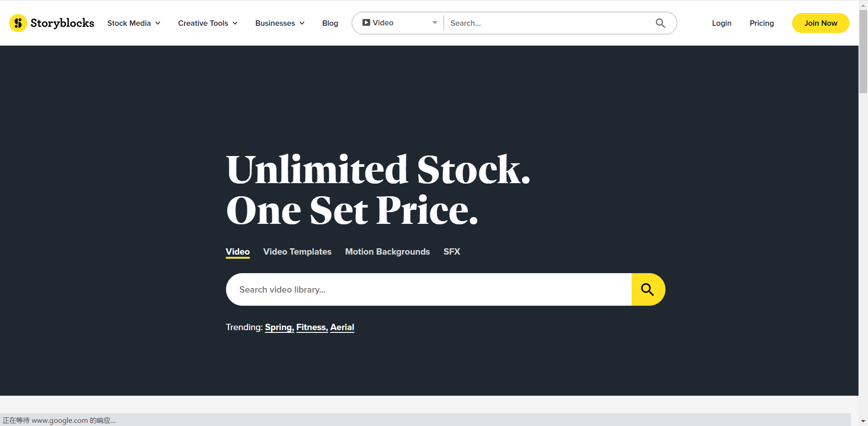
Task: Click the Storyblocks logo icon
Action: [18, 23]
